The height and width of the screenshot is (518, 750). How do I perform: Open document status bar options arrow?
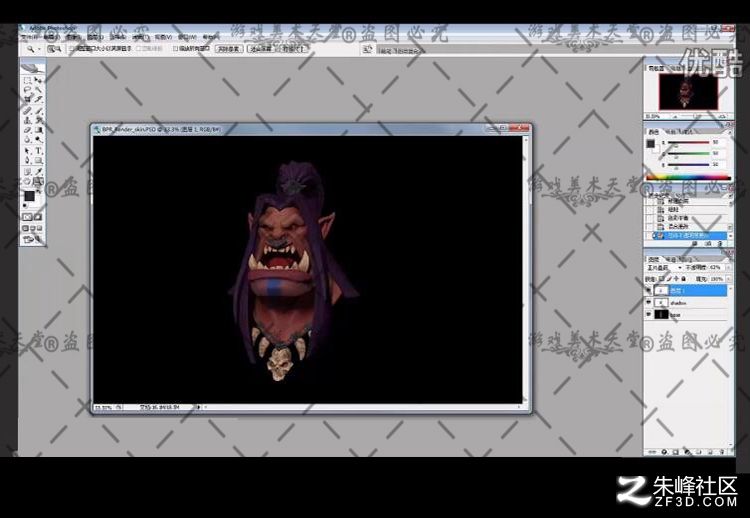(x=198, y=407)
